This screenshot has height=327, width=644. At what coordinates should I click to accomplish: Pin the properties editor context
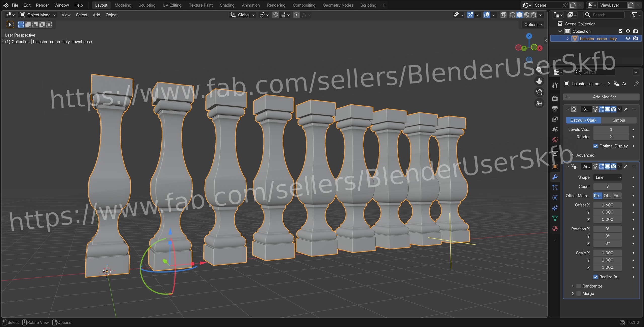click(x=636, y=84)
